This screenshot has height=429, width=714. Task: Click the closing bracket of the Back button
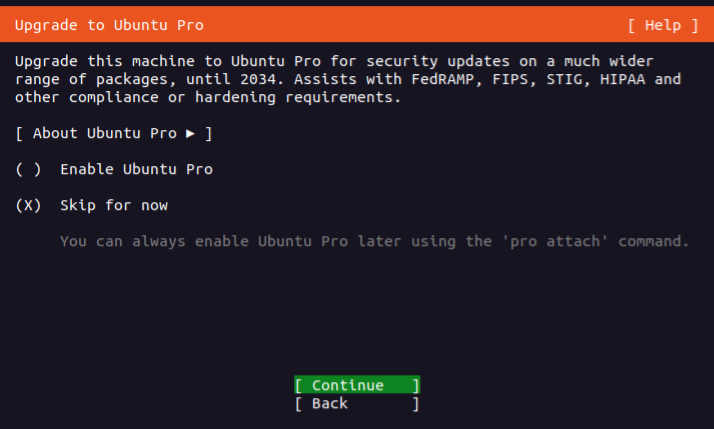coord(416,403)
